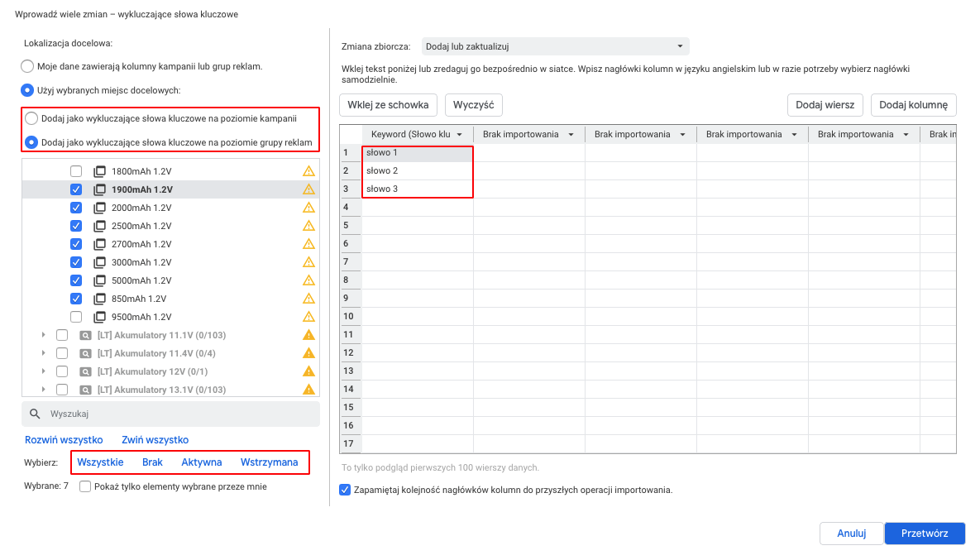
Task: Uncheck the 850mAh 1.2V ad group
Action: click(76, 299)
